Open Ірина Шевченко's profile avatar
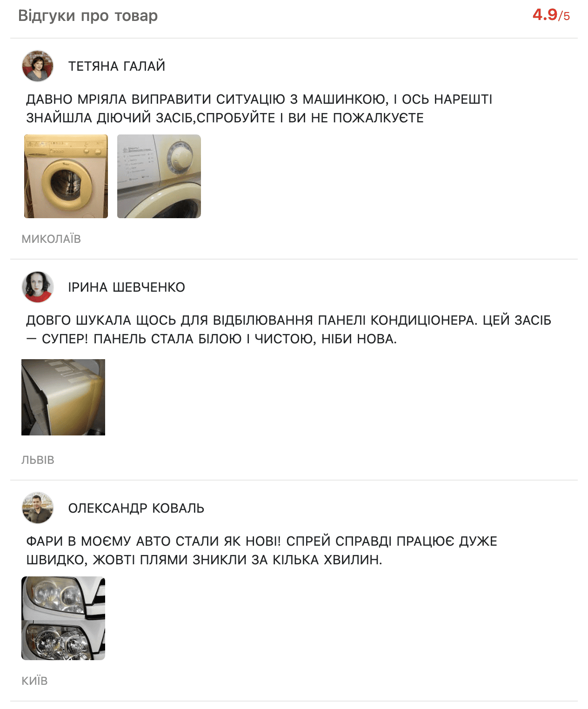The width and height of the screenshot is (588, 709). 38,287
